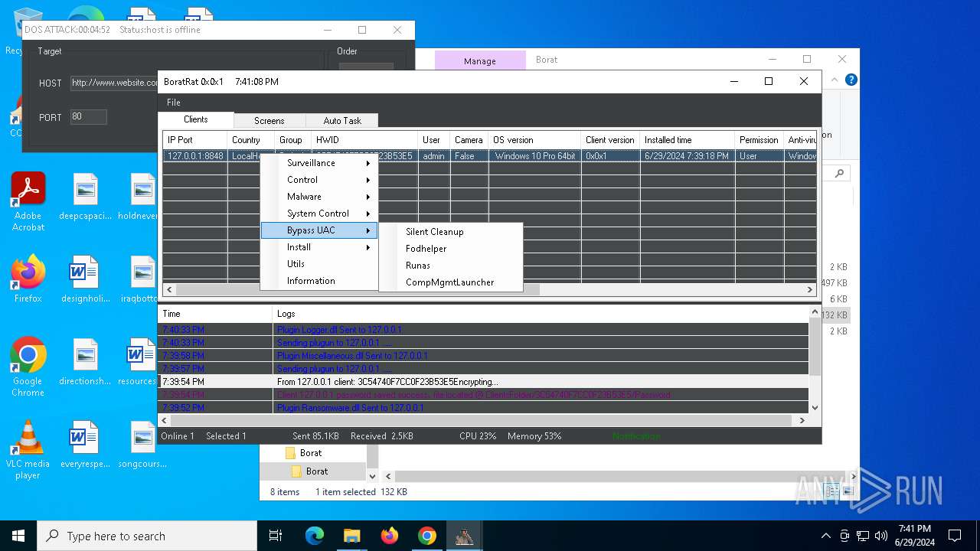Screen dimensions: 980x551
Task: Sort clients by Permission column
Action: point(759,140)
